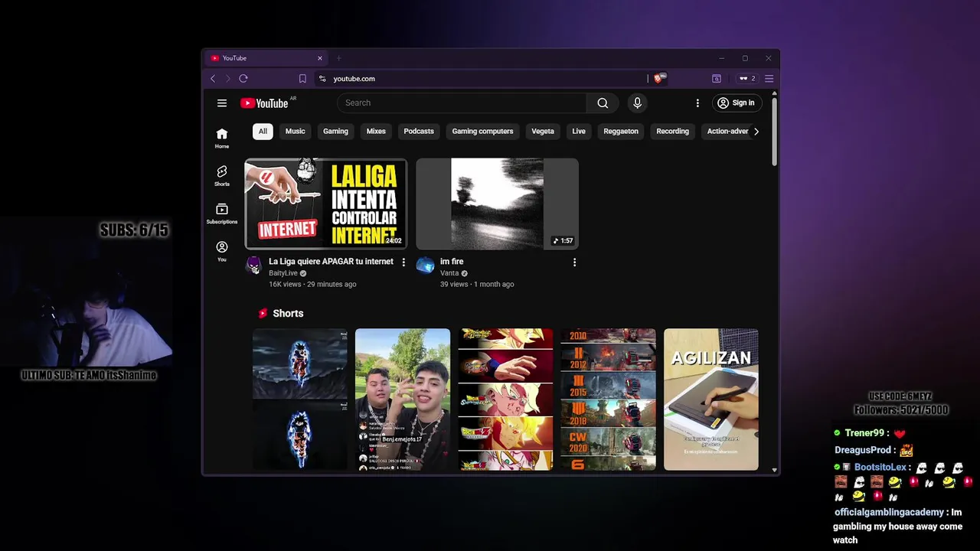Click officialgamblingacademy chat username
The image size is (980, 551).
pyautogui.click(x=889, y=512)
